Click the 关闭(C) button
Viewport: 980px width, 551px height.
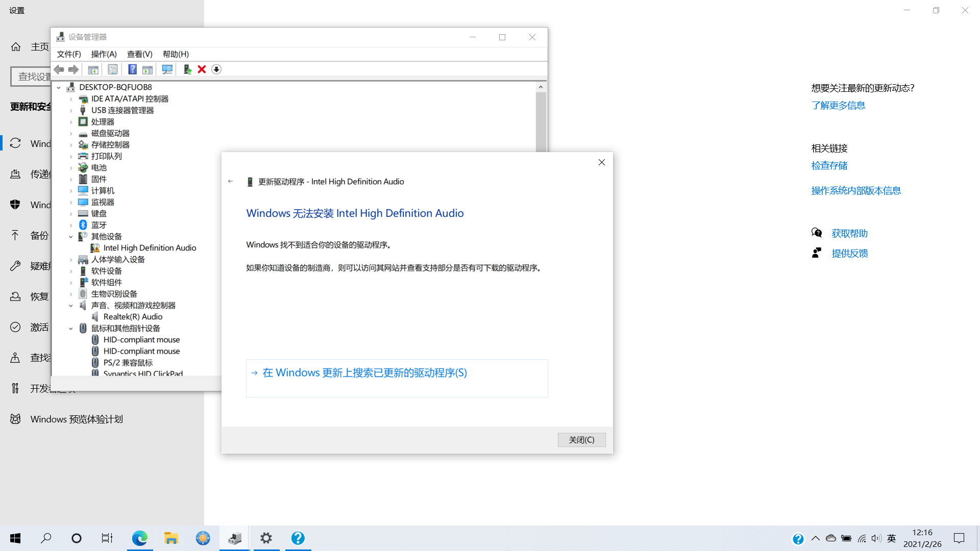click(581, 440)
